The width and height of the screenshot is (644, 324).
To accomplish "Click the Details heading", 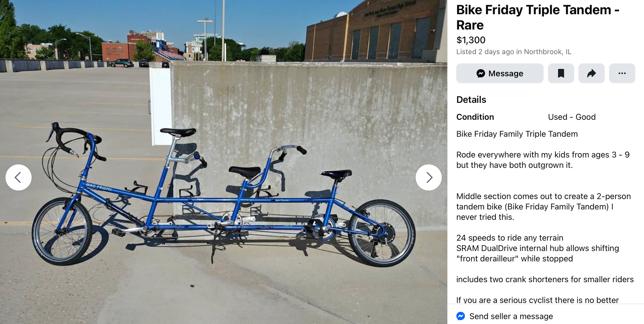I will click(x=471, y=100).
